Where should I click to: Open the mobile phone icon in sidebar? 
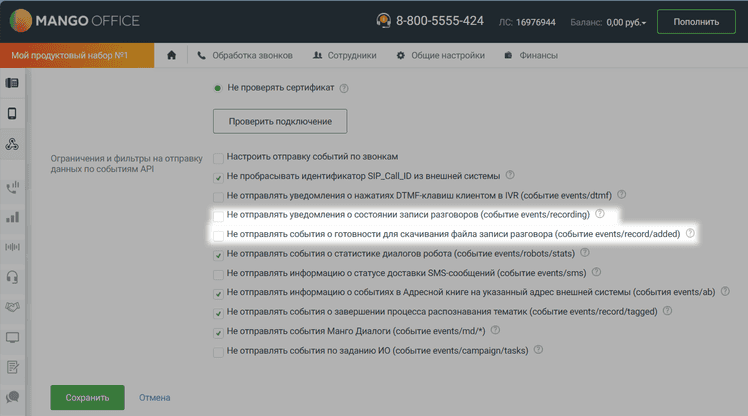click(x=13, y=113)
